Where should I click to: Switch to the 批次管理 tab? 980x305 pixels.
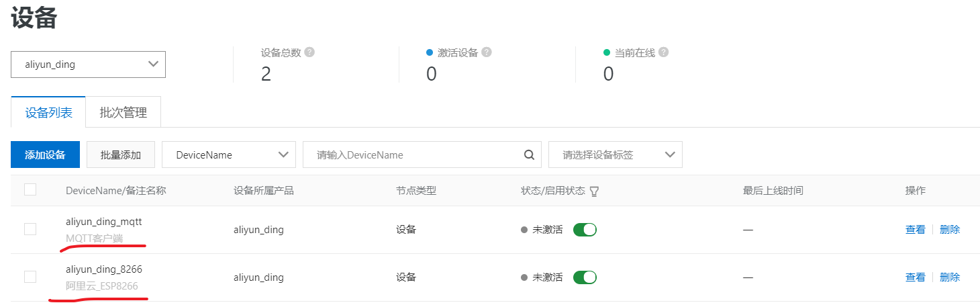(123, 113)
